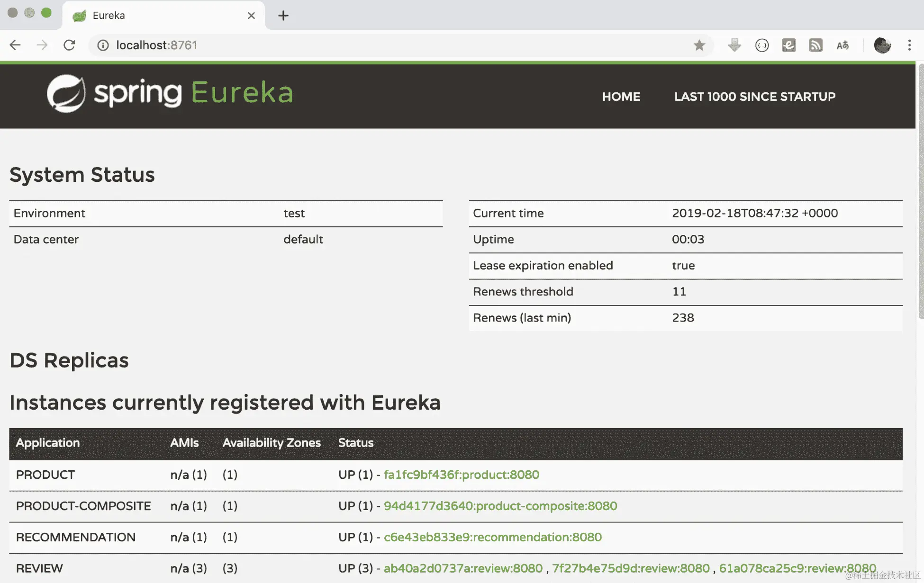Click the page's vertical scrollbar

coord(920,189)
